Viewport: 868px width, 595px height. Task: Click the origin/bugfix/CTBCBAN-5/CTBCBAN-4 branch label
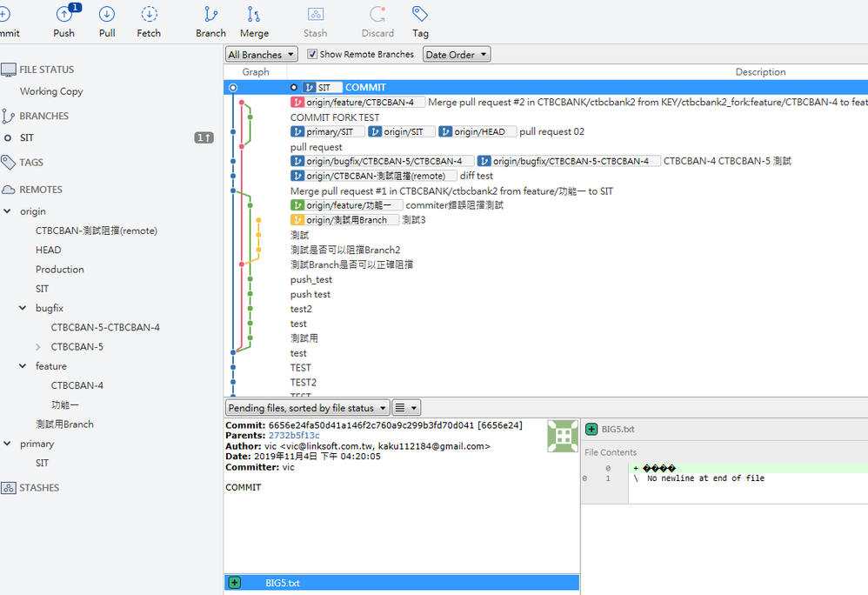[x=382, y=161]
